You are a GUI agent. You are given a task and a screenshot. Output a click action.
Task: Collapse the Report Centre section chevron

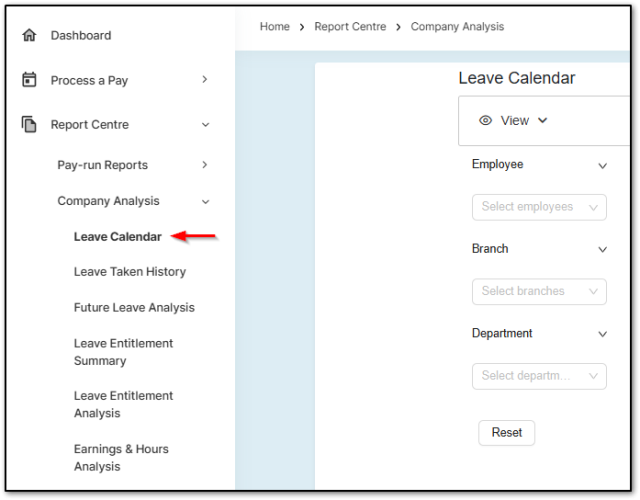(x=205, y=125)
